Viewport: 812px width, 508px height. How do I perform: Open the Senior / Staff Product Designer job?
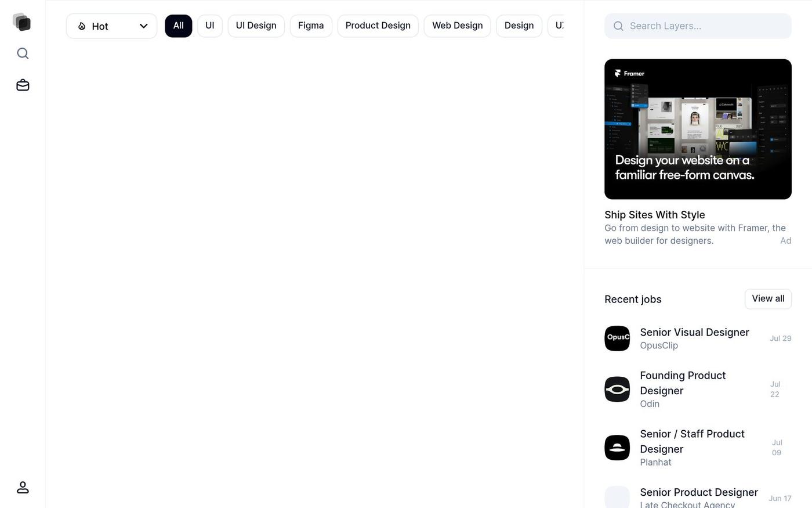point(692,442)
